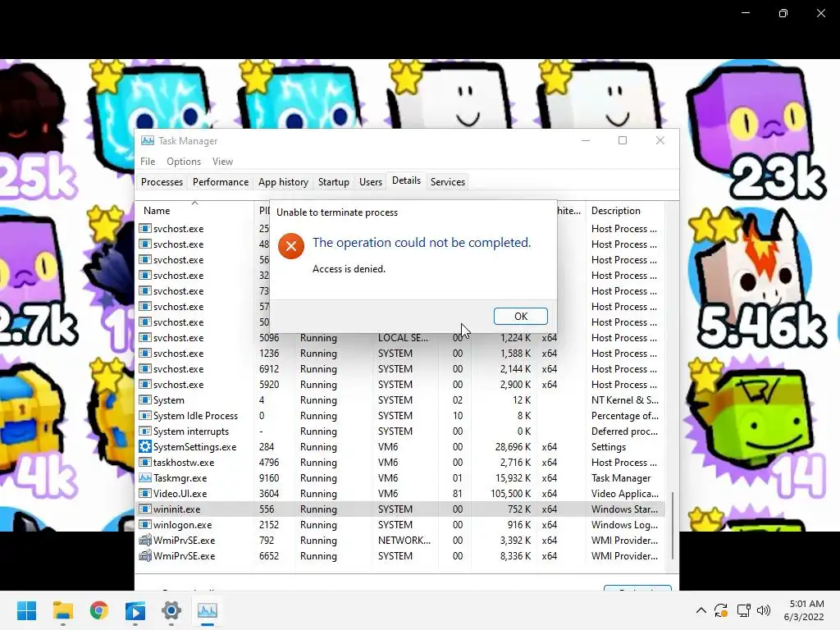This screenshot has width=840, height=630.
Task: Switch to the App history tab
Action: pos(283,182)
